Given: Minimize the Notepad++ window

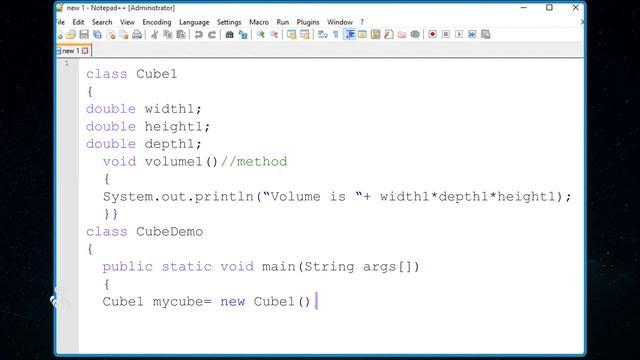Looking at the screenshot, I should pos(524,8).
